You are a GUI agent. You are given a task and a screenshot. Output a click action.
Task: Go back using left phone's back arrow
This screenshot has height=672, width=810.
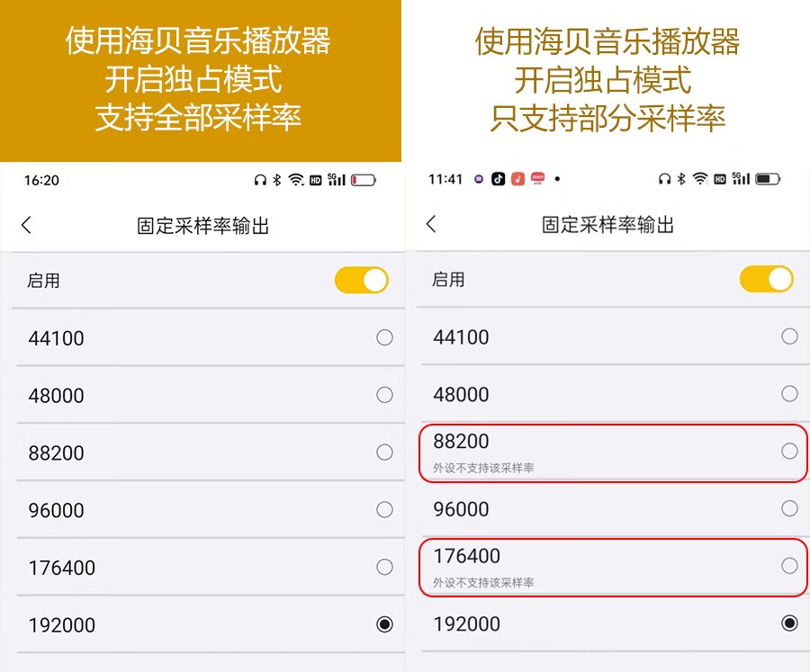click(26, 226)
